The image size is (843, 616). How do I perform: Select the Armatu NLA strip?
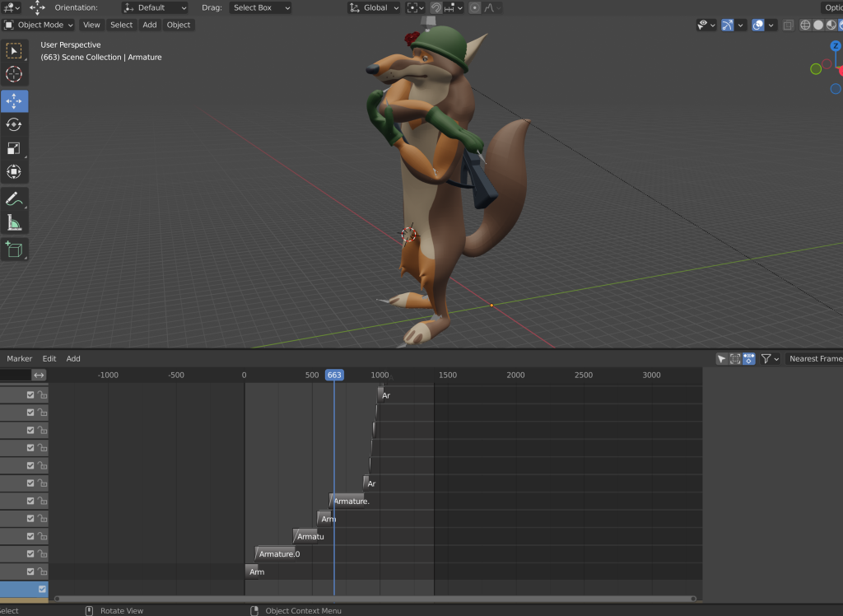coord(305,536)
